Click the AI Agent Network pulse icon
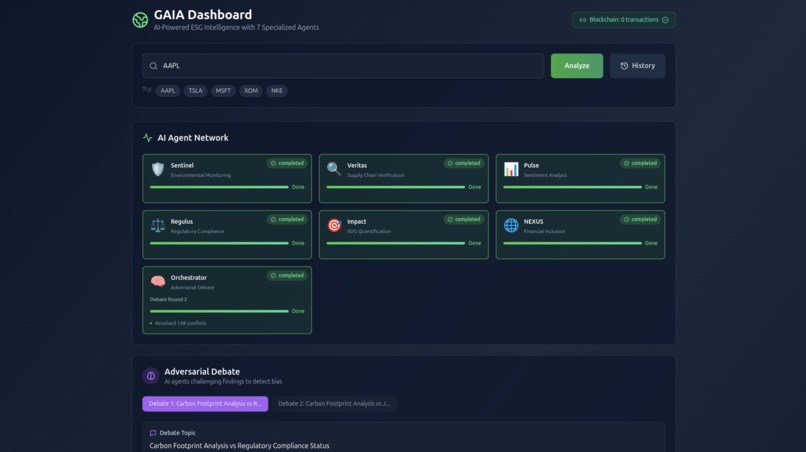This screenshot has height=452, width=806. (x=148, y=138)
